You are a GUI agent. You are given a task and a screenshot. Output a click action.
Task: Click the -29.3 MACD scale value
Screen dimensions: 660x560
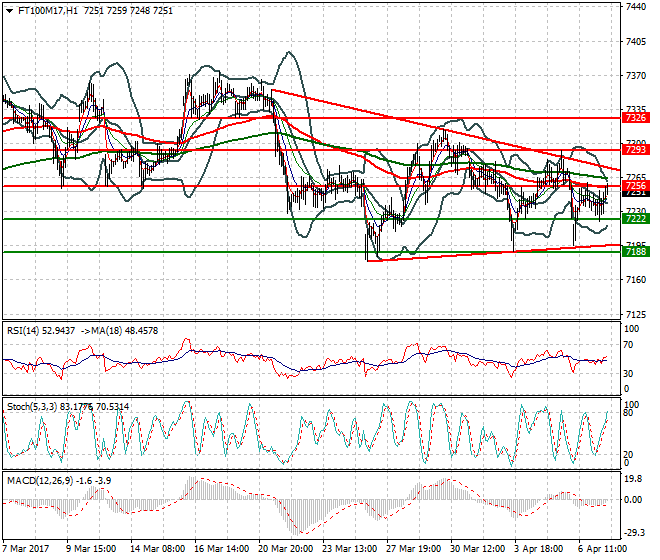point(634,533)
